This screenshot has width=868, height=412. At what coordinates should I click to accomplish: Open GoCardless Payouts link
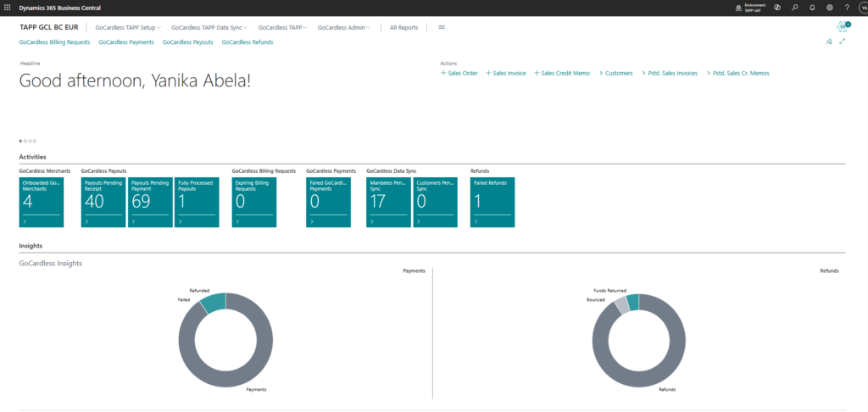click(x=187, y=42)
